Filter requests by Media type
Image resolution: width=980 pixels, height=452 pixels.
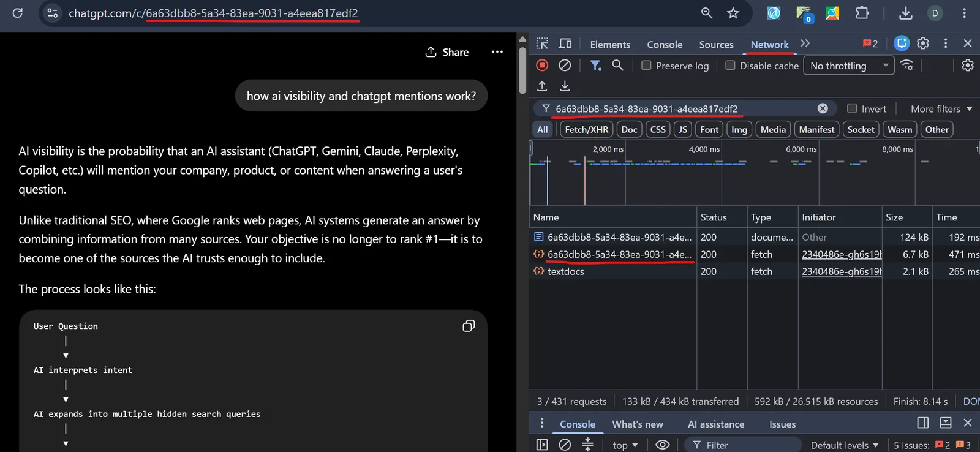coord(773,129)
